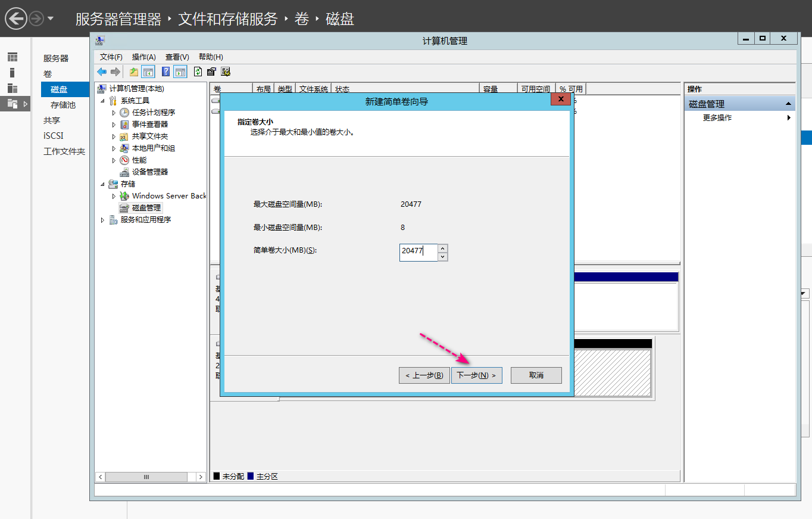
Task: Click the blue question mark Help icon
Action: 166,72
